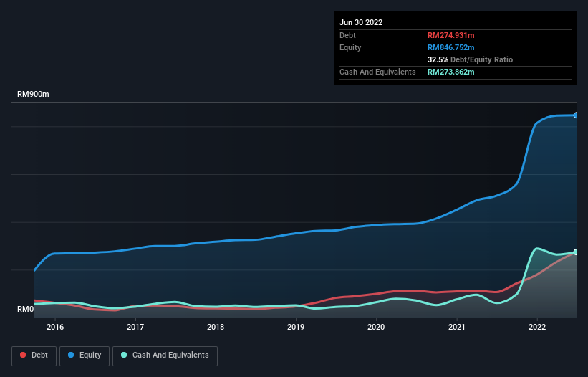This screenshot has width=588, height=377.
Task: Click the 2018 x-axis label
Action: (x=216, y=327)
